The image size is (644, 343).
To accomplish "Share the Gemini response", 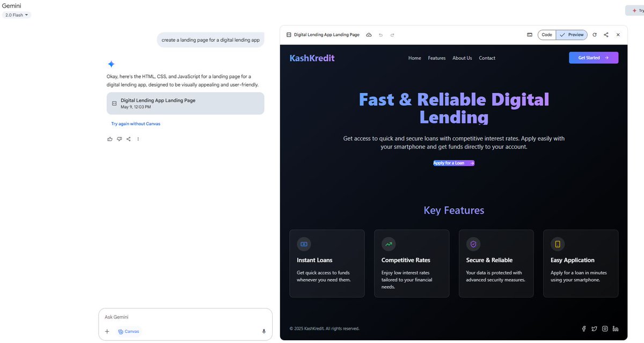I will click(128, 139).
